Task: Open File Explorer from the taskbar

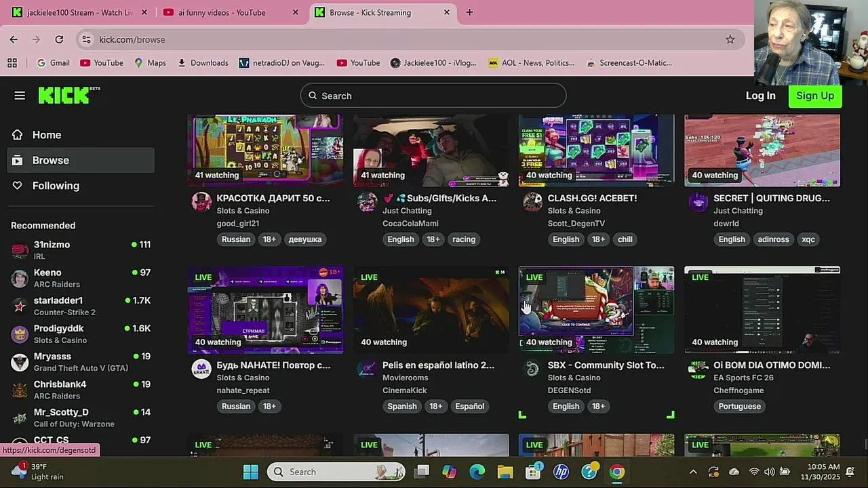Action: pyautogui.click(x=505, y=472)
